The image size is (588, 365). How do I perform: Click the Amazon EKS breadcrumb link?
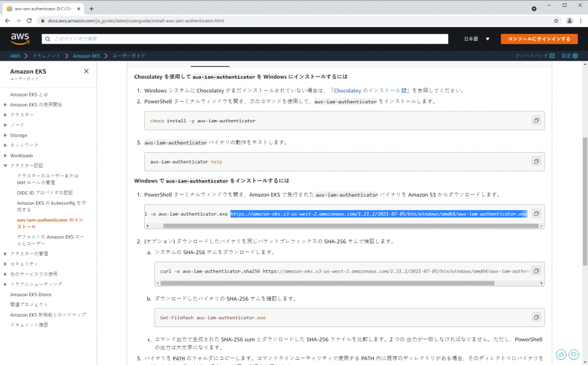pyautogui.click(x=86, y=56)
